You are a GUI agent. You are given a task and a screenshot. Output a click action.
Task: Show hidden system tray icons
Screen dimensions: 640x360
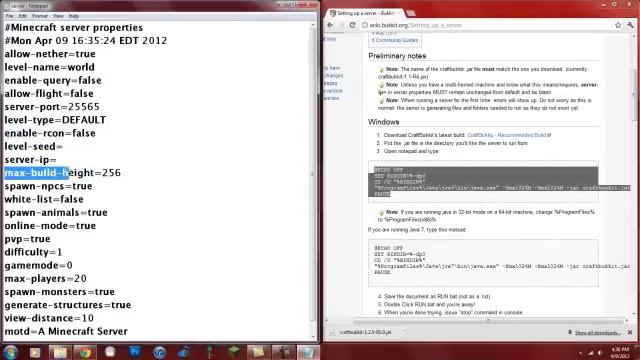coord(580,353)
